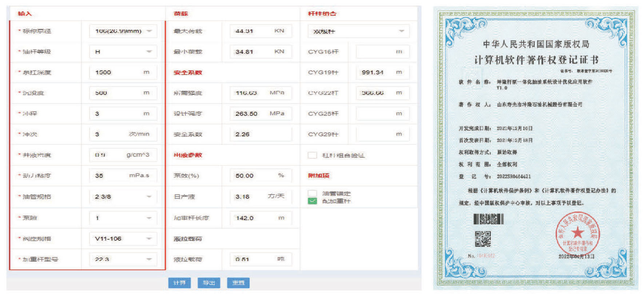
Task: Click the barcode on the certificate
Action: click(x=488, y=219)
